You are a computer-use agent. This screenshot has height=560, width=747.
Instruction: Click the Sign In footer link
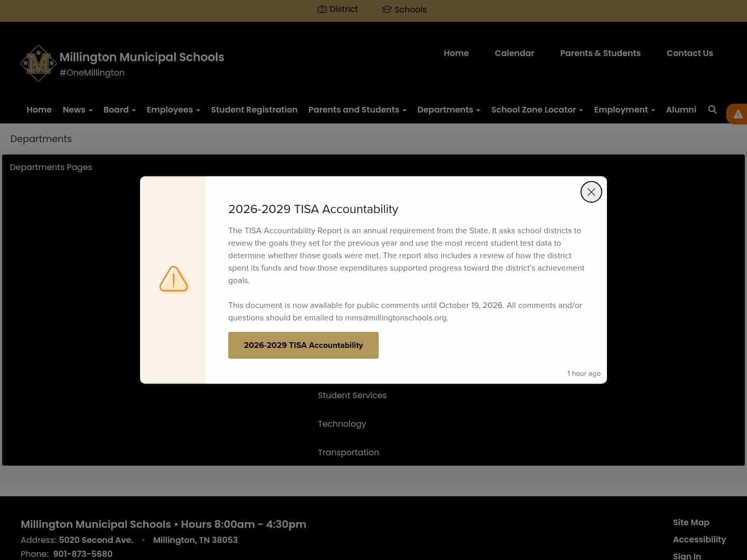[x=687, y=556]
